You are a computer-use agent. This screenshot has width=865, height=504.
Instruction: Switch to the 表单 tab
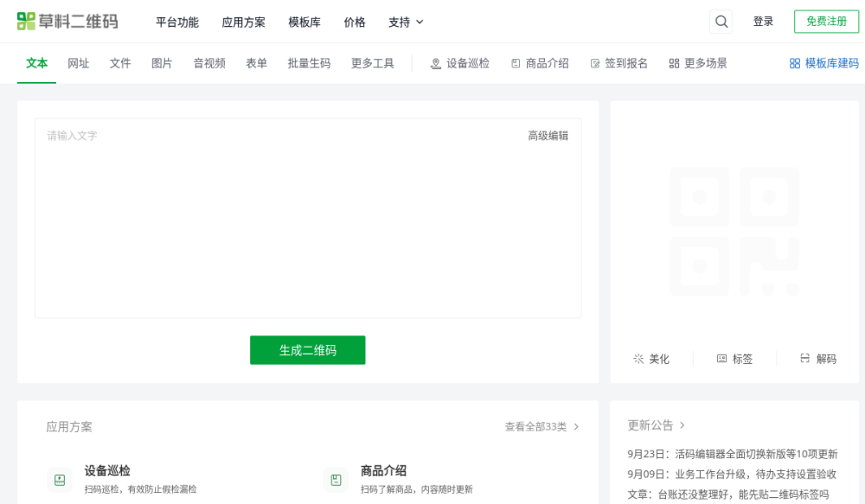pyautogui.click(x=257, y=63)
